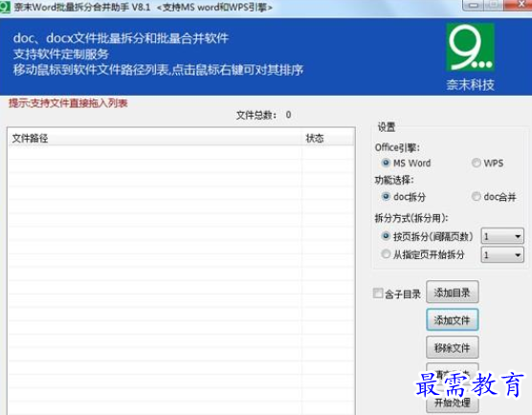
Task: Click the Office引擎 label
Action: [397, 148]
